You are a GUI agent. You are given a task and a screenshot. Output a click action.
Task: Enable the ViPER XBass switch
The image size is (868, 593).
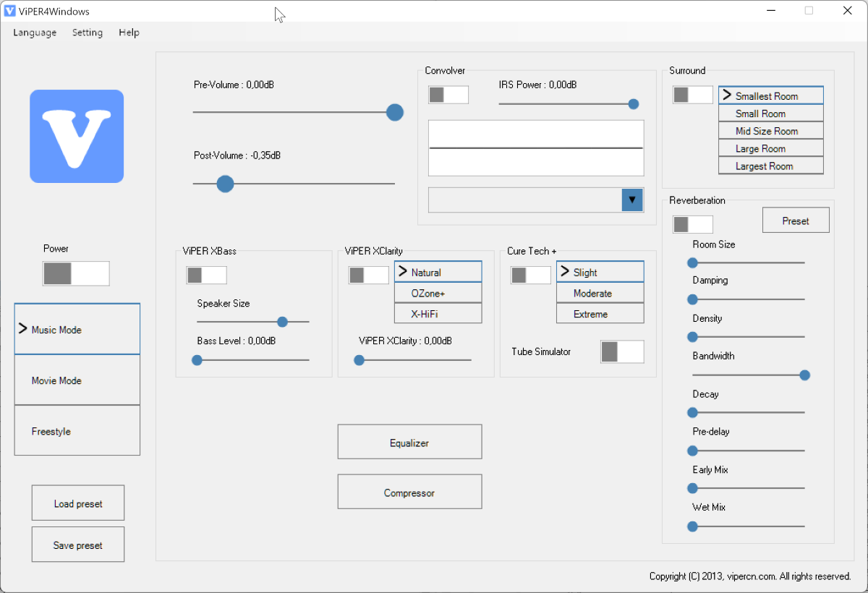[206, 275]
